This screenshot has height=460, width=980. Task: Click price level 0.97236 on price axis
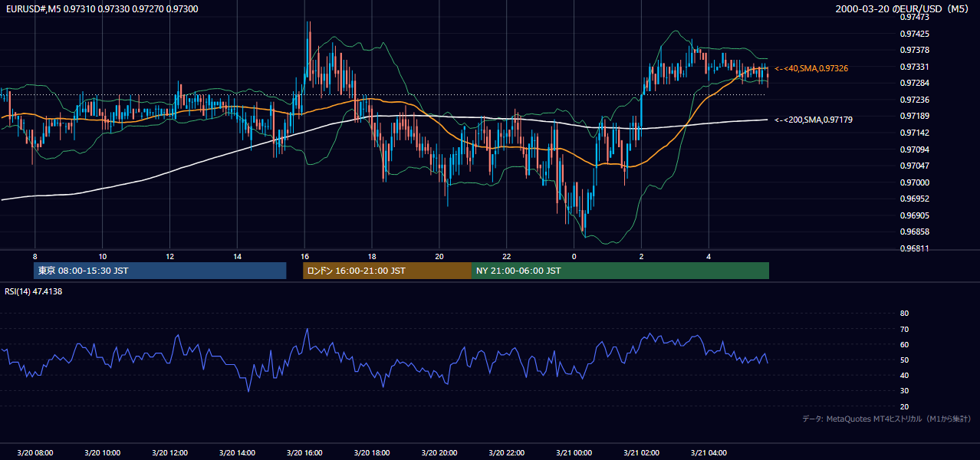click(914, 100)
